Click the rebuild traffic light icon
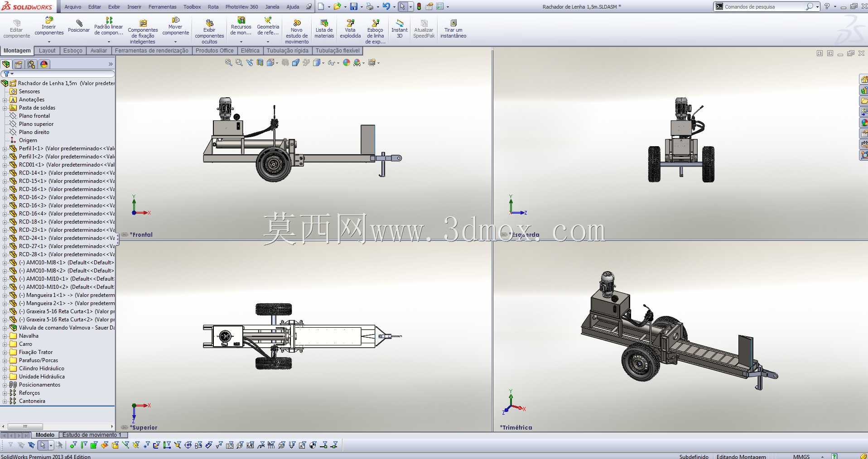The width and height of the screenshot is (868, 459). 419,6
